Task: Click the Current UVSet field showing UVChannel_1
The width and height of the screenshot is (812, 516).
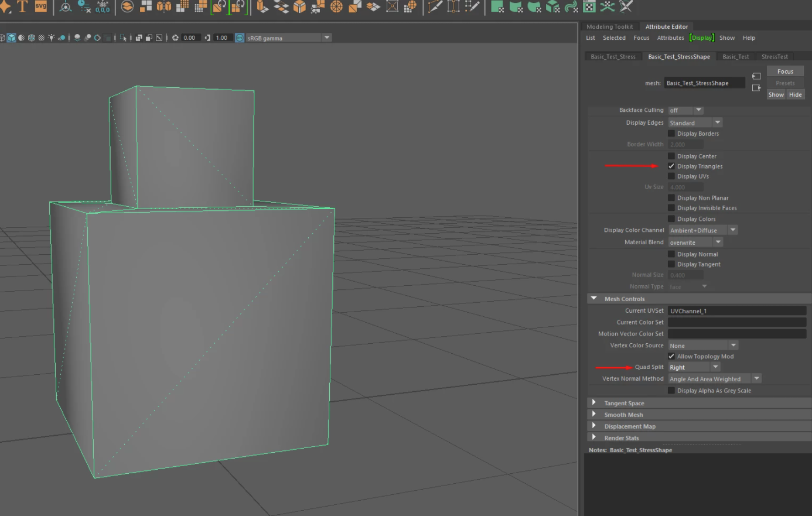Action: click(736, 310)
